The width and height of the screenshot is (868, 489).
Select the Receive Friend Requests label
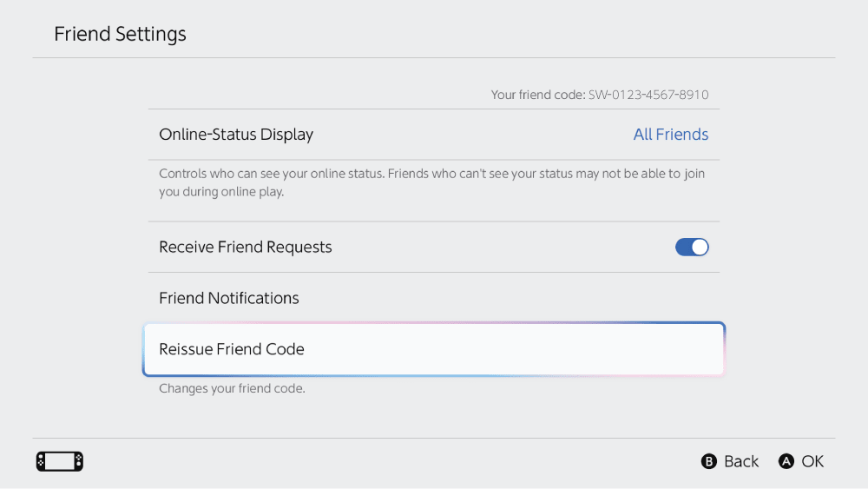coord(246,248)
